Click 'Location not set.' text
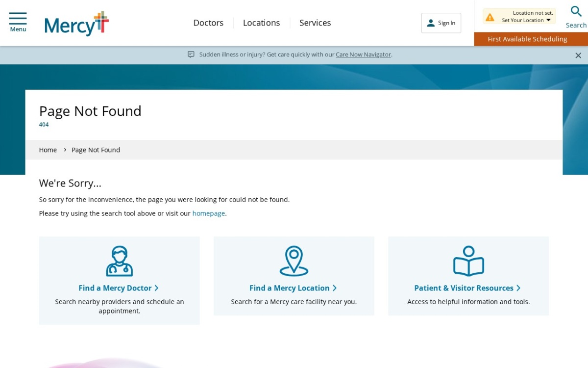This screenshot has width=588, height=368. 533,13
